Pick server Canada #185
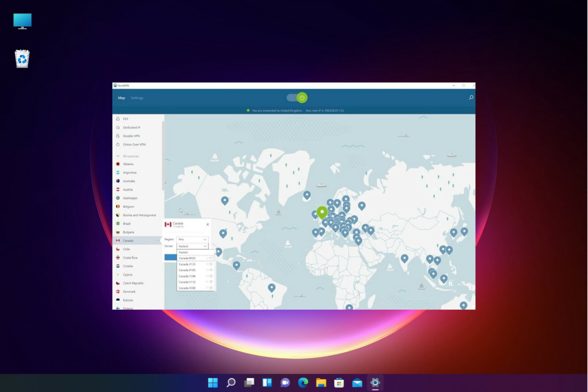Image resolution: width=588 pixels, height=392 pixels. pyautogui.click(x=195, y=270)
